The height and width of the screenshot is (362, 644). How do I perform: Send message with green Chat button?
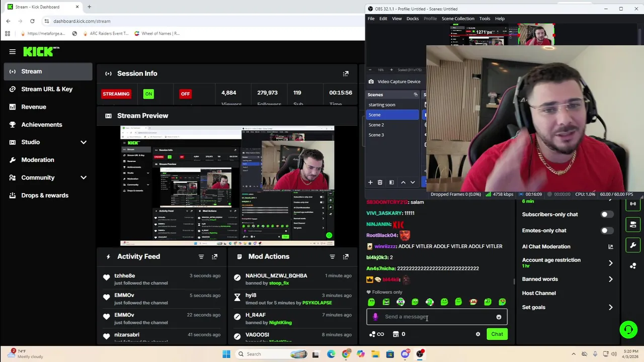[x=497, y=334]
